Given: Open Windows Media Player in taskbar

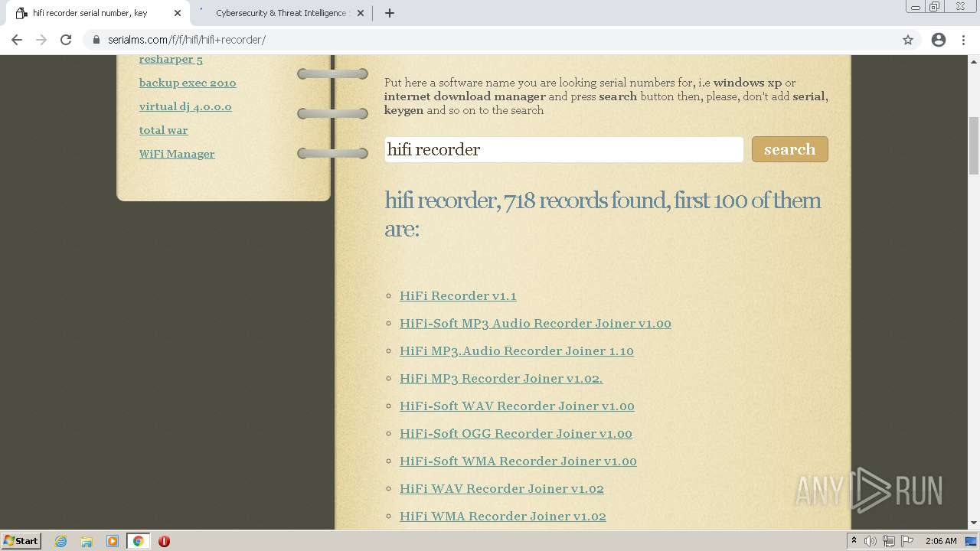Looking at the screenshot, I should click(113, 541).
